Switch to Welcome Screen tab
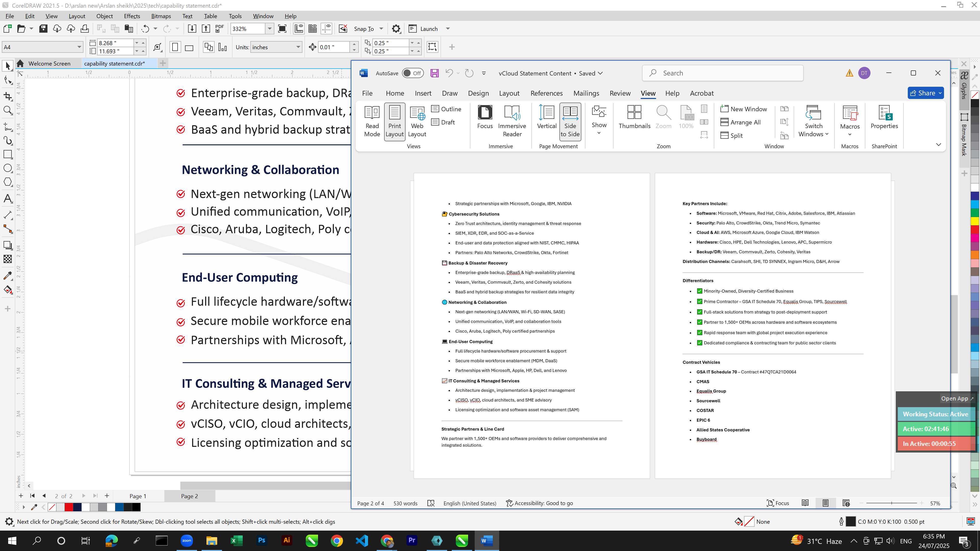Screen dimensions: 980x551 click(x=49, y=64)
